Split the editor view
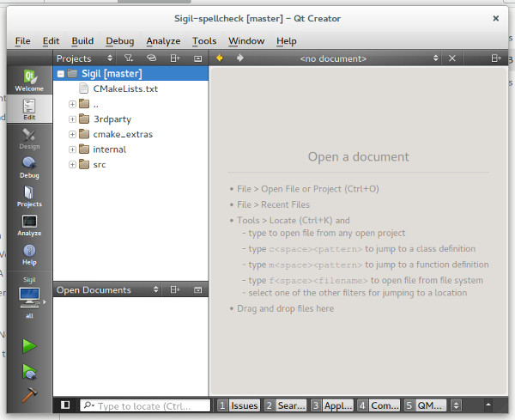Screen dimensions: 515x420 tap(496, 58)
